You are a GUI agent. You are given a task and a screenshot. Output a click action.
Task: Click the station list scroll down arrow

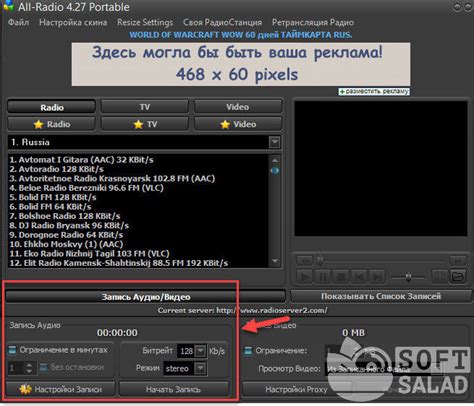click(x=275, y=261)
